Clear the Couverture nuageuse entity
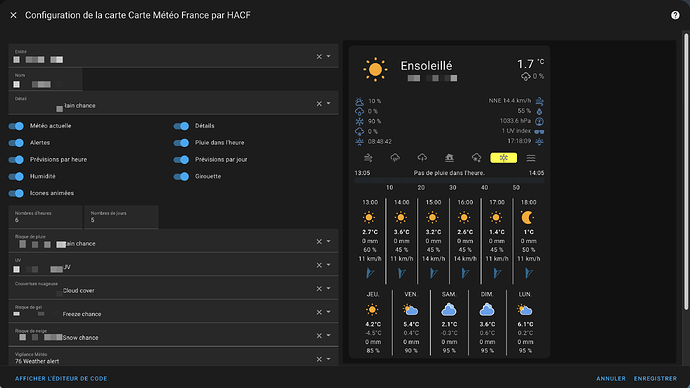The image size is (690, 388). coord(319,289)
